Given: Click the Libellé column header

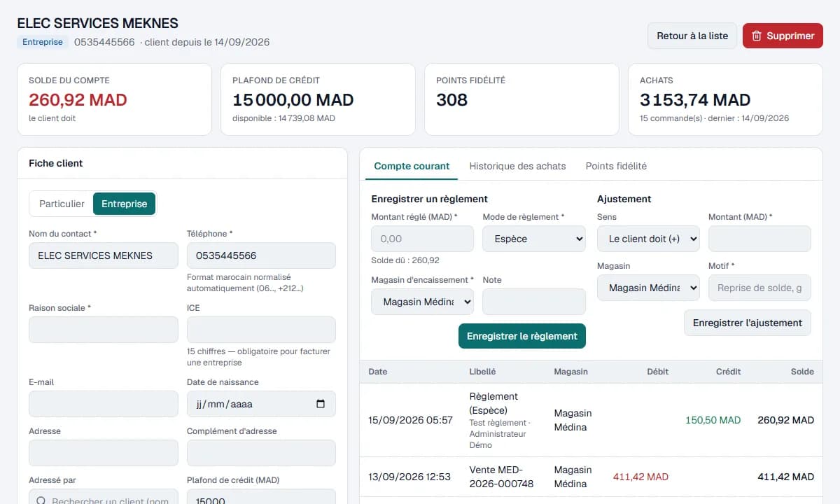Looking at the screenshot, I should pos(482,372).
